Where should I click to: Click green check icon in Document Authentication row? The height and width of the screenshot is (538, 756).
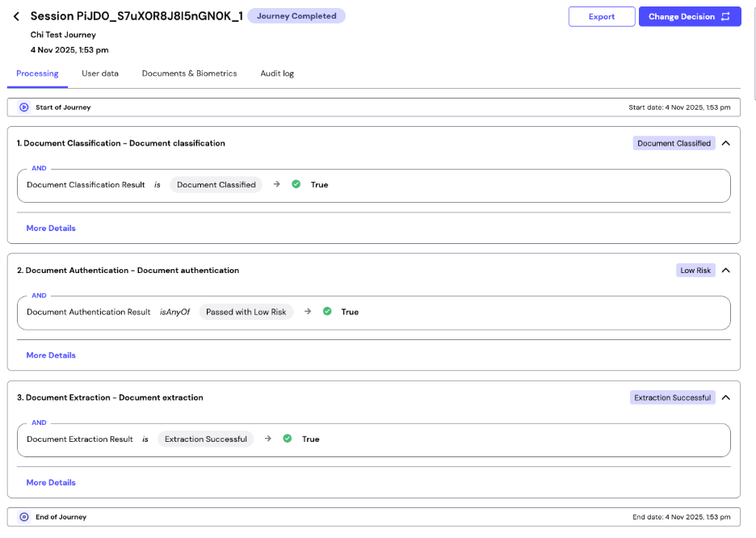coord(327,312)
